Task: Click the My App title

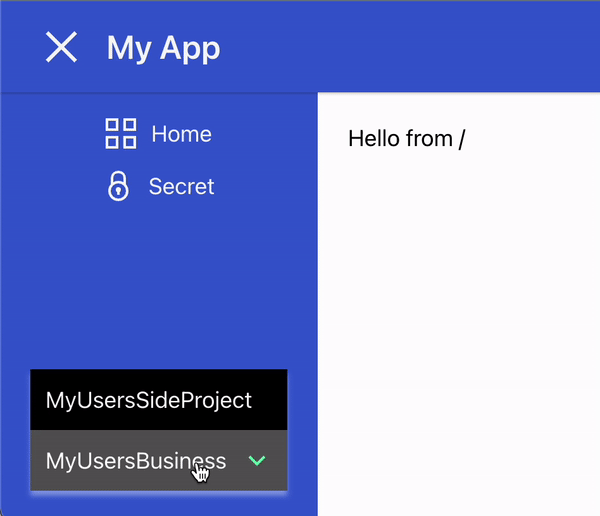Action: coord(163,48)
